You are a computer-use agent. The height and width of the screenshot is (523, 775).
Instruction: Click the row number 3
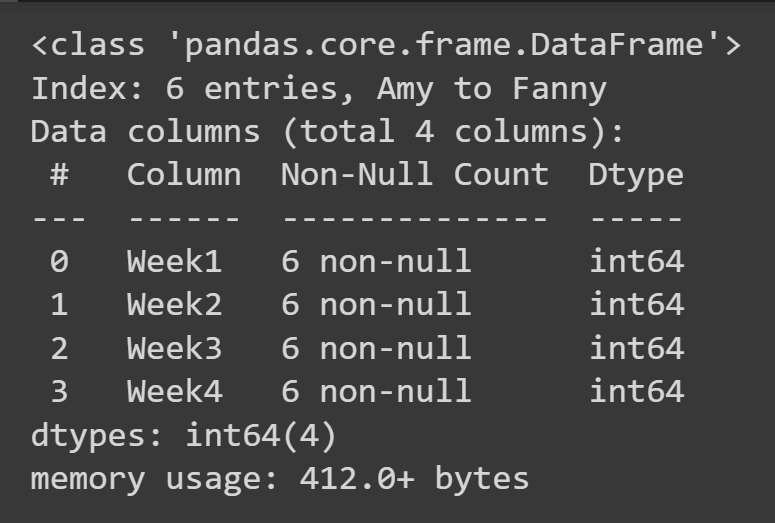(59, 391)
